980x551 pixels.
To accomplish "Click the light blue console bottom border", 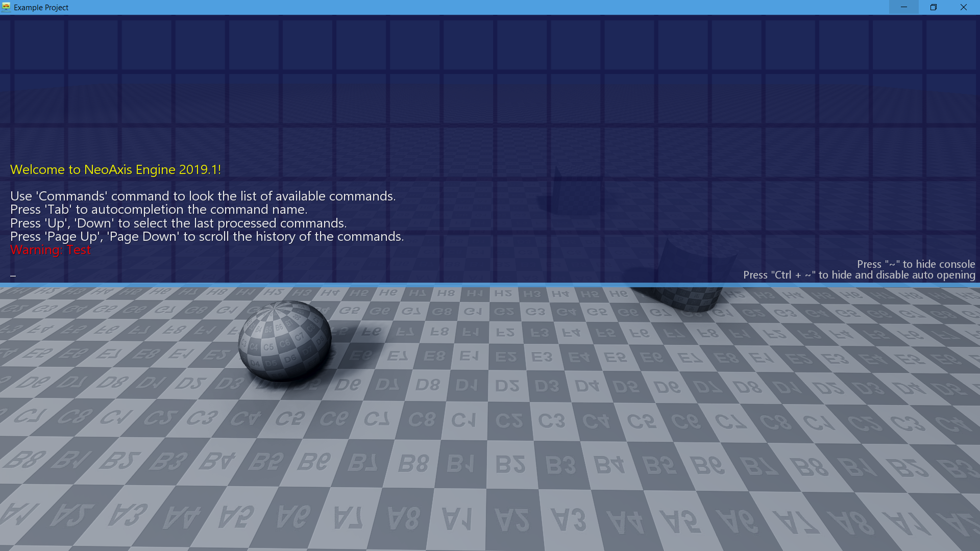I will (490, 285).
